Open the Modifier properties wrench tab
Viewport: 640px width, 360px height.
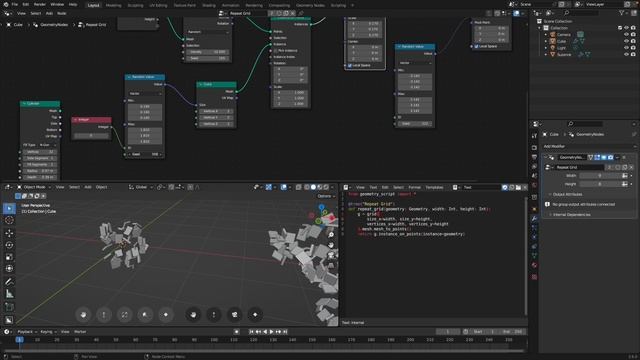(534, 219)
